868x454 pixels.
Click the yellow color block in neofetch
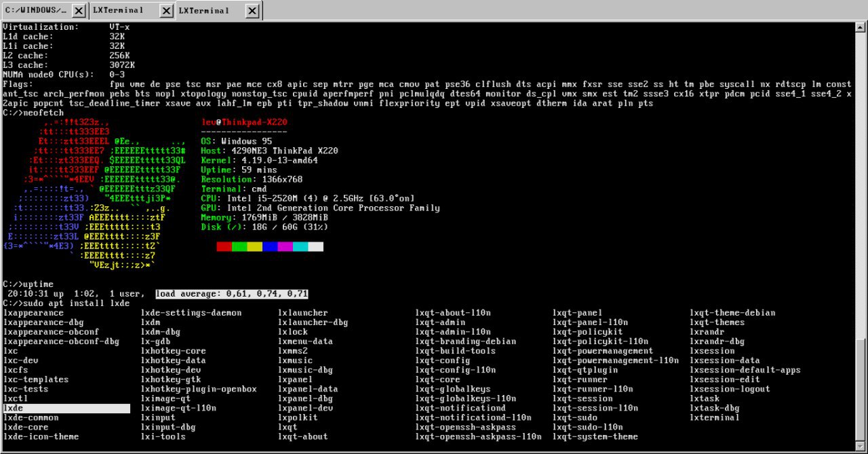click(254, 246)
